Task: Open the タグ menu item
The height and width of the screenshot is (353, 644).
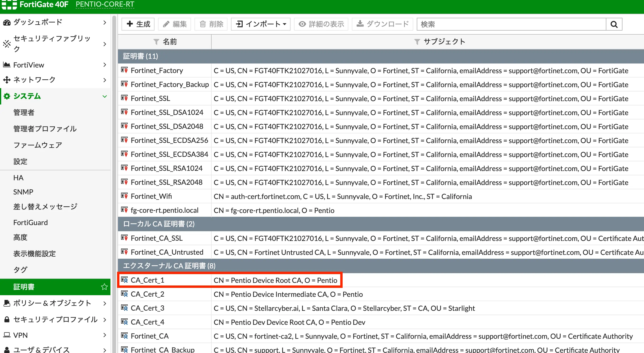Action: pos(20,270)
